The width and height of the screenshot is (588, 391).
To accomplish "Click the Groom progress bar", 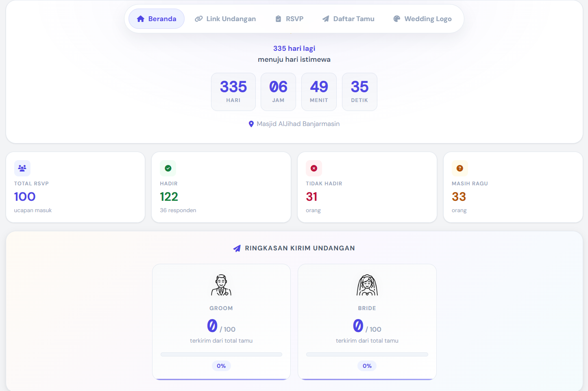I will pos(221,354).
